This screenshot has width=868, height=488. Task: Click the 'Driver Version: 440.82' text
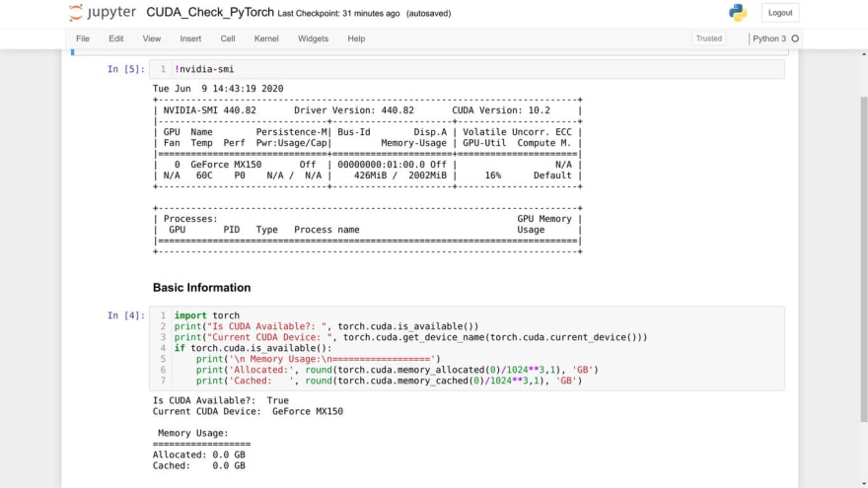pos(354,110)
